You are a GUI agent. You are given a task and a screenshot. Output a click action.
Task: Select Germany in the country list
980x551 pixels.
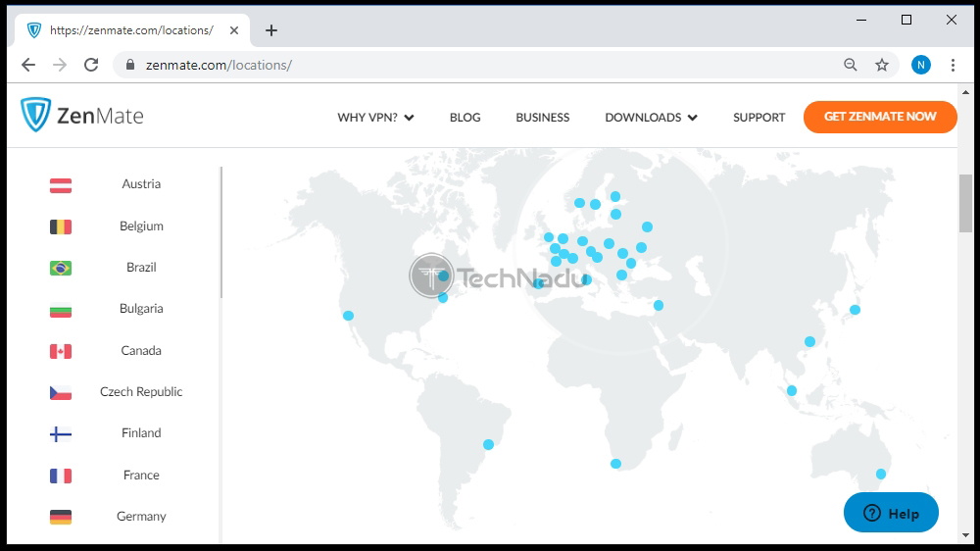point(141,516)
